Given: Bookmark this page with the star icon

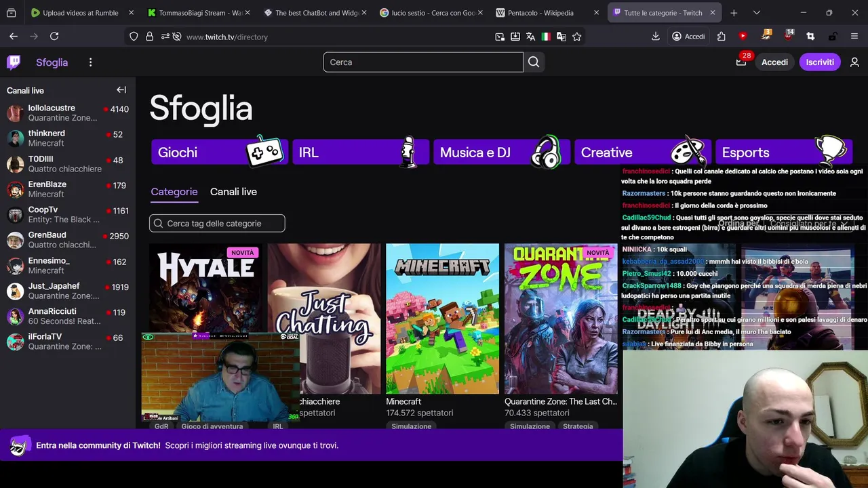Looking at the screenshot, I should click(x=577, y=37).
